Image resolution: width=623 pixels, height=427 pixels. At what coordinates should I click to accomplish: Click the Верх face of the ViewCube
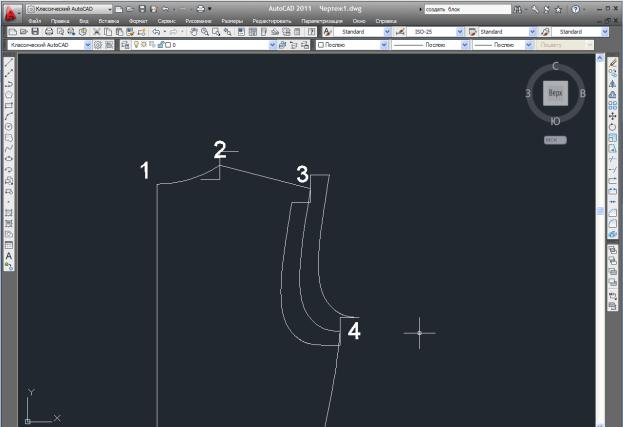[555, 93]
